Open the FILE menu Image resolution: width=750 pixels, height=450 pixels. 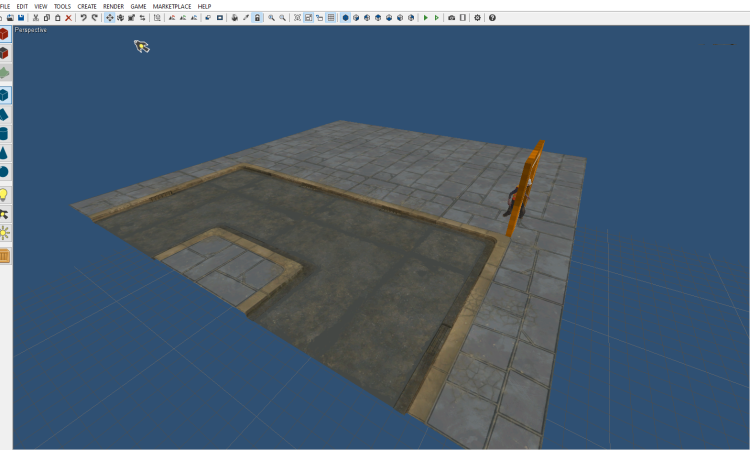(6, 6)
